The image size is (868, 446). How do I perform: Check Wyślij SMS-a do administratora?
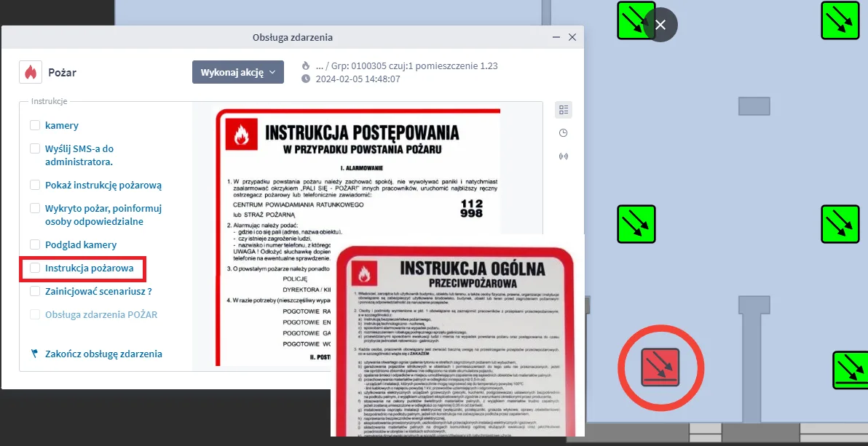(x=33, y=148)
